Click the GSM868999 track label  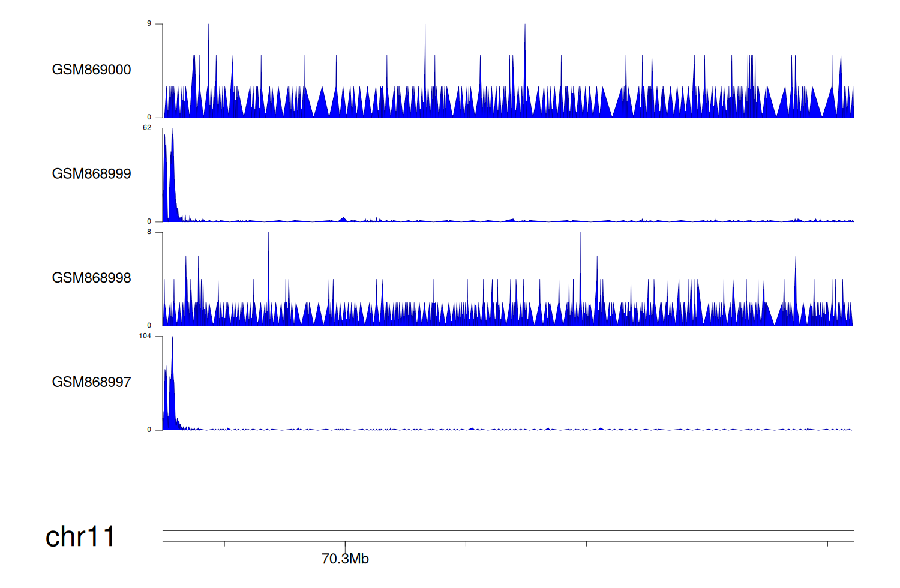(91, 174)
